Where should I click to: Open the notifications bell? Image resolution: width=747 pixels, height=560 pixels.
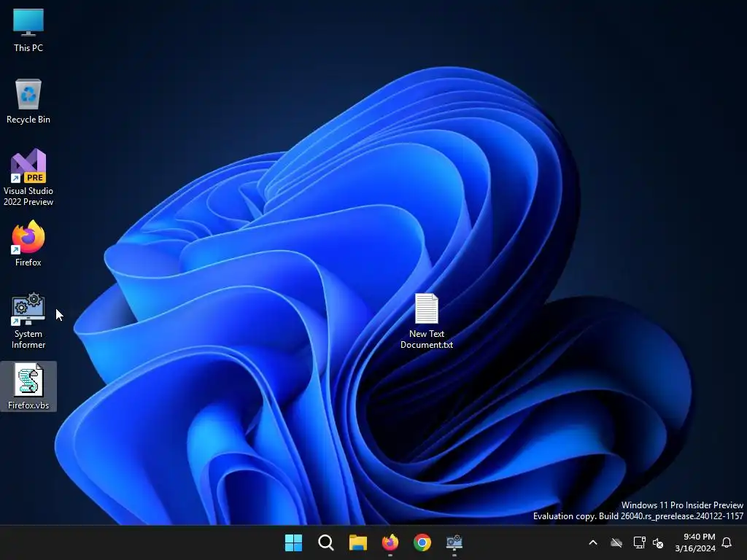click(x=727, y=542)
